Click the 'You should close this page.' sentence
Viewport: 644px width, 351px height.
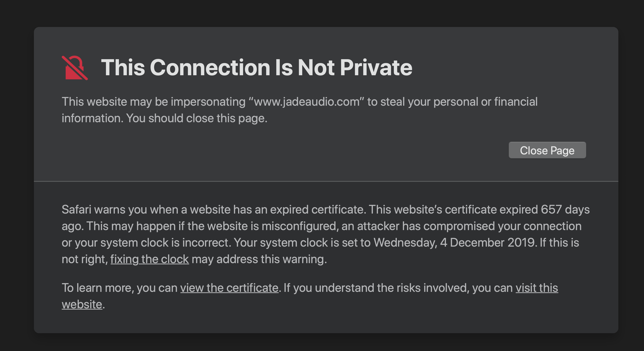click(x=197, y=118)
